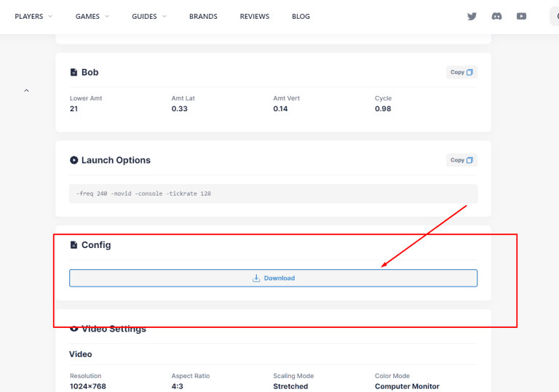Image resolution: width=559 pixels, height=392 pixels.
Task: Click the up chevron in left margin
Action: 27,90
